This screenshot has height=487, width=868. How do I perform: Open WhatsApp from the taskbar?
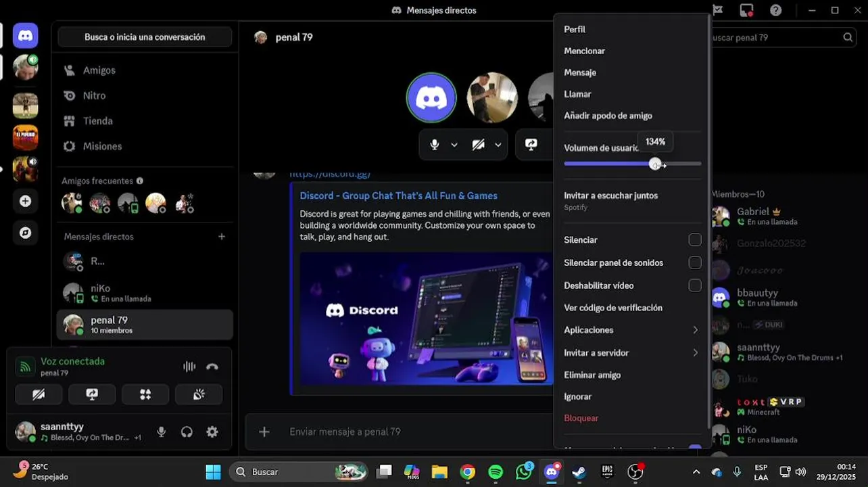(524, 471)
